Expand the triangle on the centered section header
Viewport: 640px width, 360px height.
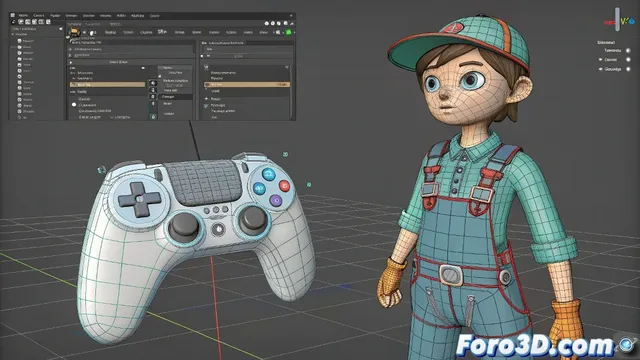[71, 62]
